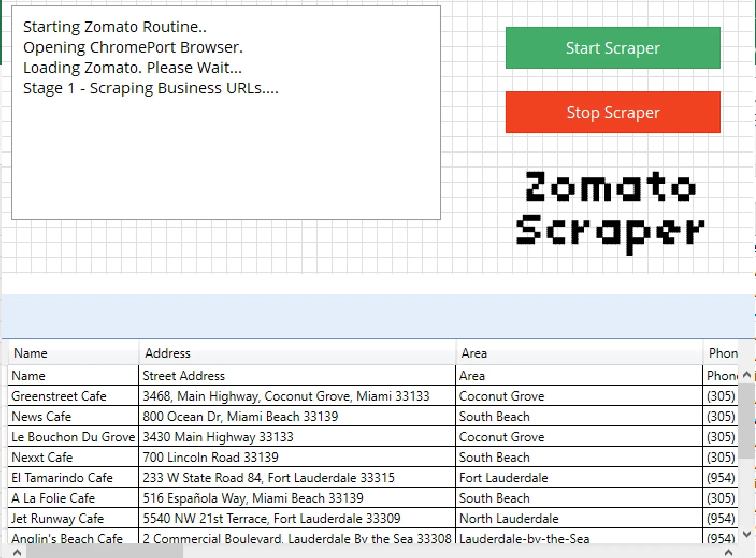Click the Address column header

297,353
